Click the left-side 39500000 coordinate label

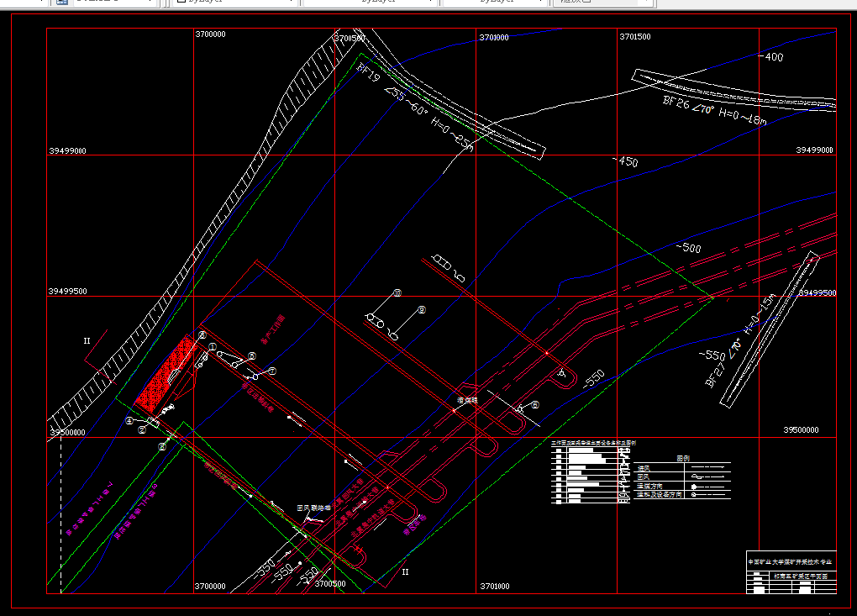(68, 432)
